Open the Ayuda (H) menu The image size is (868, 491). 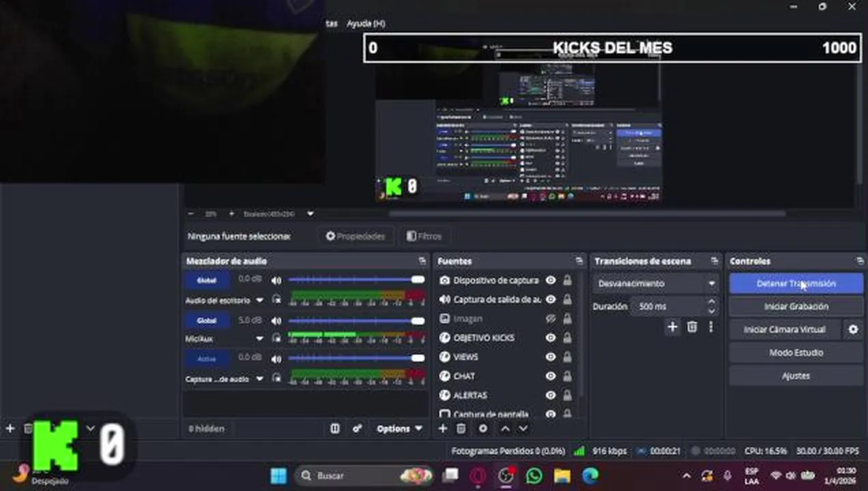[366, 23]
